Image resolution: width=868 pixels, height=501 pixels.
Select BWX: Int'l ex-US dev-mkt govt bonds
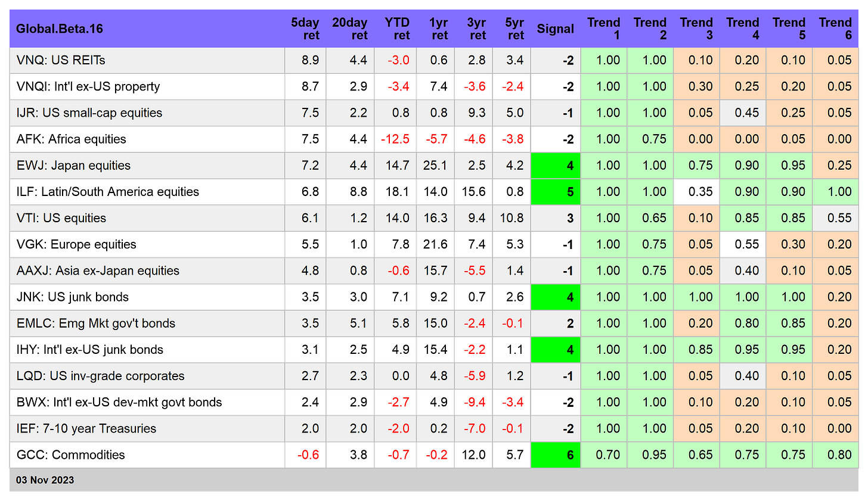(119, 402)
